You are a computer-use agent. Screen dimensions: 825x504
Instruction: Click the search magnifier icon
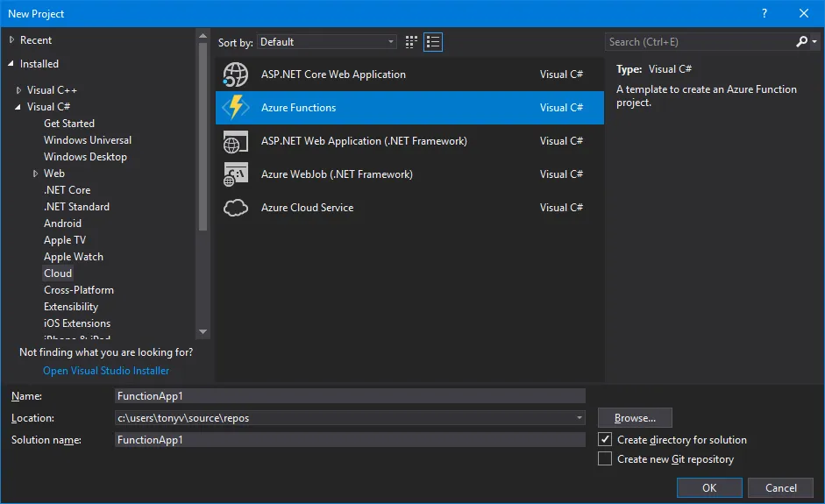(x=801, y=41)
